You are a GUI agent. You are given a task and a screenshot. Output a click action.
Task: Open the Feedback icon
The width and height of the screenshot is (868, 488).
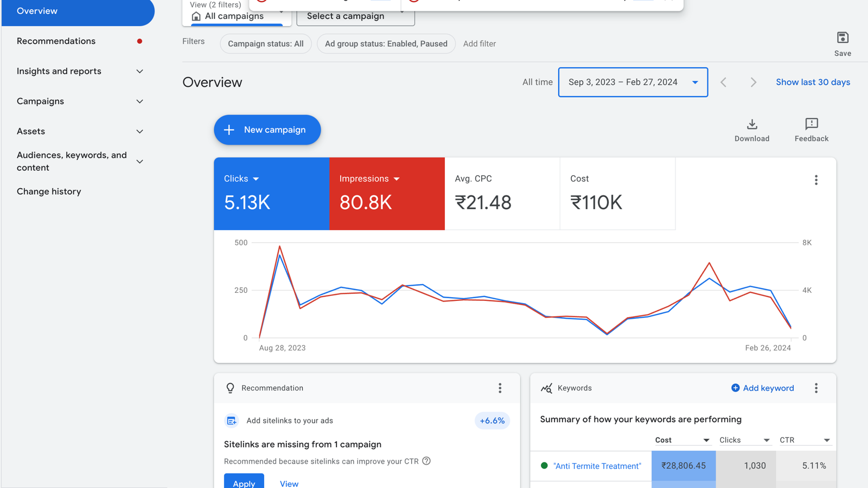click(811, 125)
